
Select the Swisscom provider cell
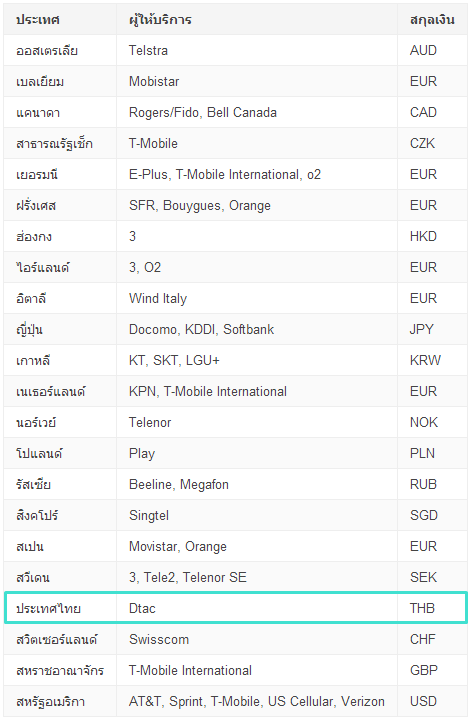pos(257,639)
